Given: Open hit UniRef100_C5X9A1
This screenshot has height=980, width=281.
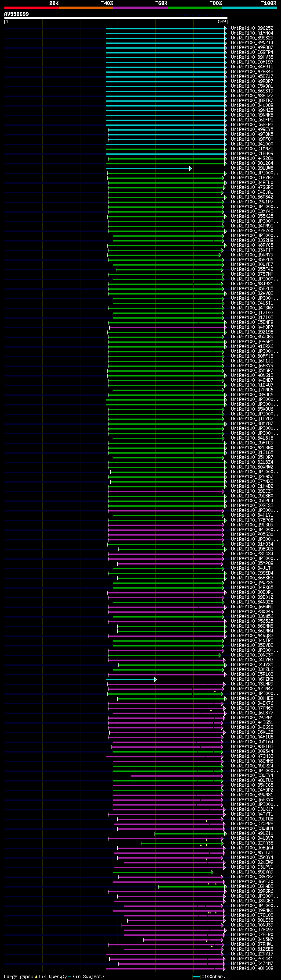Looking at the screenshot, I should pos(252,86).
